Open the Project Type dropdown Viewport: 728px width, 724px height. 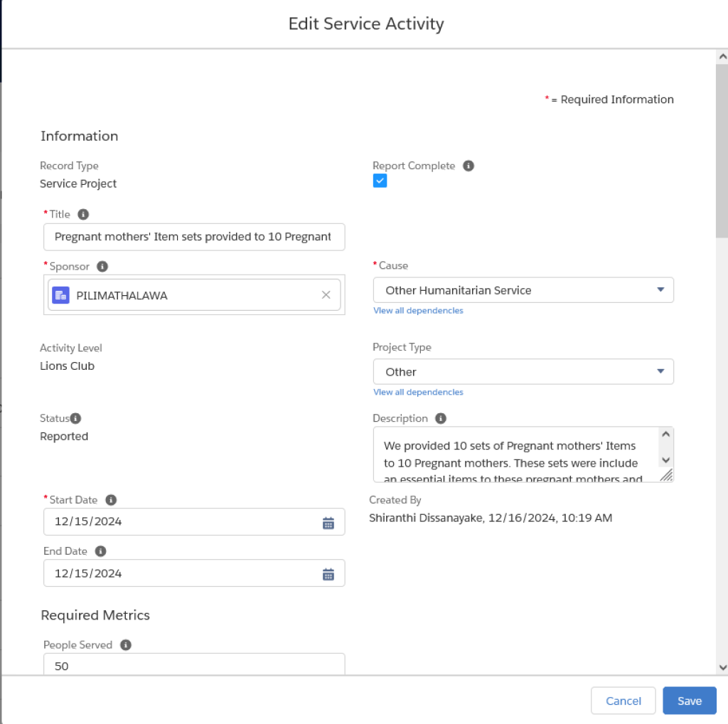[x=523, y=371]
